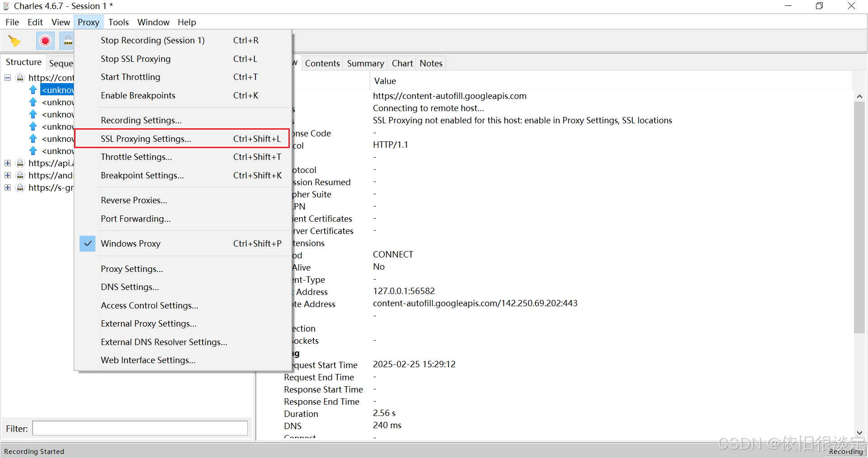Image resolution: width=868 pixels, height=458 pixels.
Task: Open SSL Proxying Settings...
Action: [x=183, y=139]
